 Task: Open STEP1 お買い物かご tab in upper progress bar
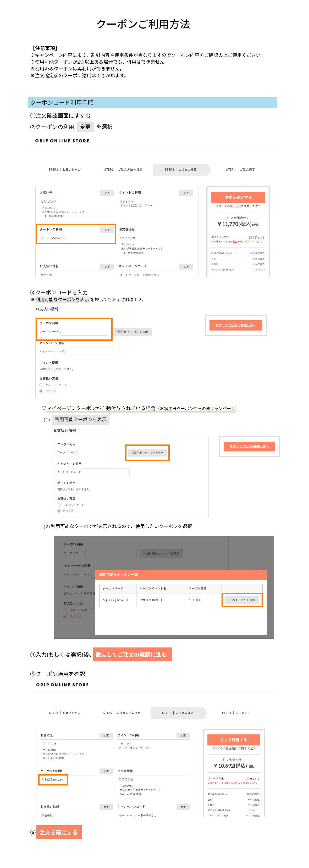(x=64, y=170)
